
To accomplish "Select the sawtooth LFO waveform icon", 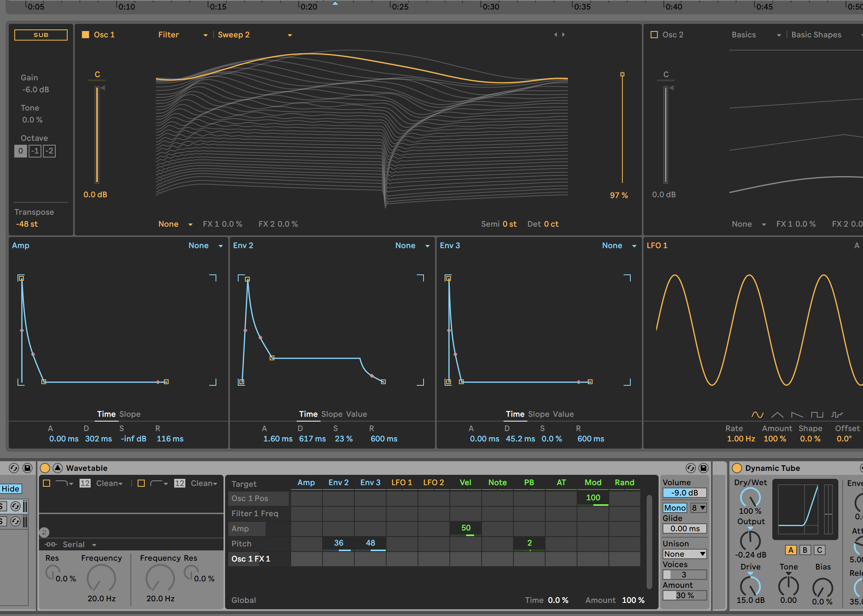I will pos(797,415).
